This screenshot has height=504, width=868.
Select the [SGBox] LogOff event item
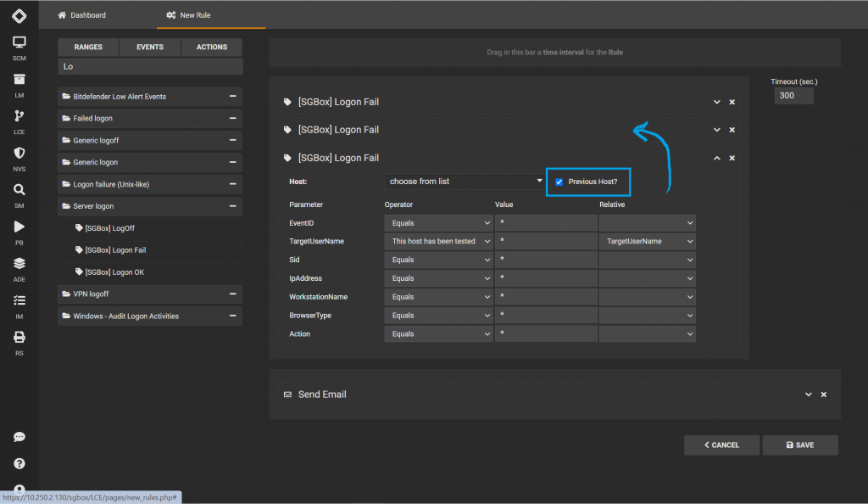150,228
